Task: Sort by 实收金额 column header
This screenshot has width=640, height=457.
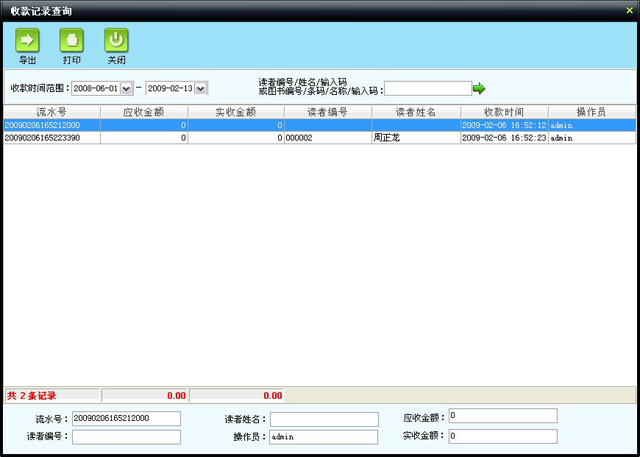Action: tap(235, 112)
